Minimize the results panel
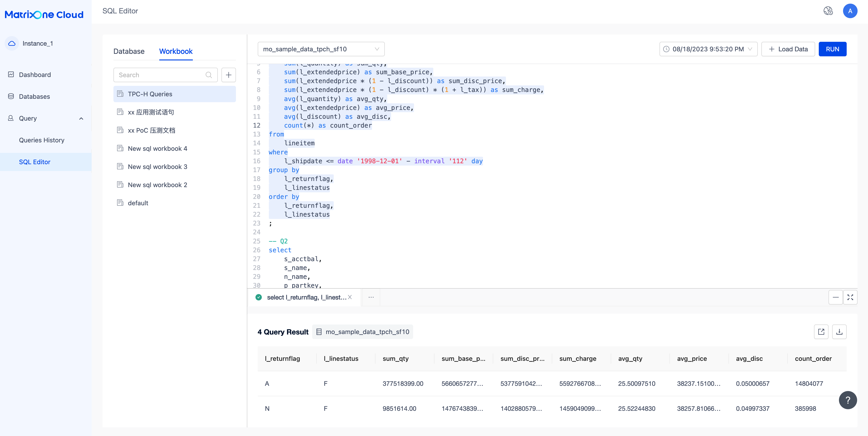This screenshot has width=868, height=436. coord(835,297)
